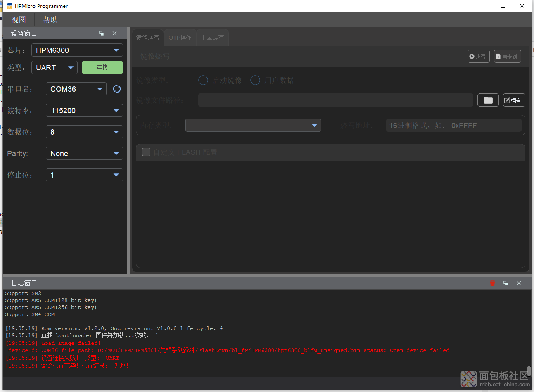534x392 pixels.
Task: Open the 波特率 115200 dropdown
Action: click(84, 110)
